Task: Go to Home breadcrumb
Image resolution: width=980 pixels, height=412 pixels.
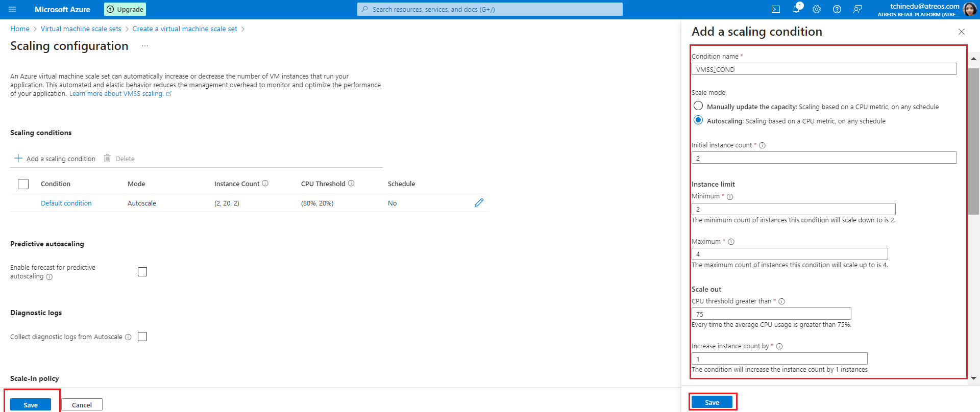Action: click(20, 29)
